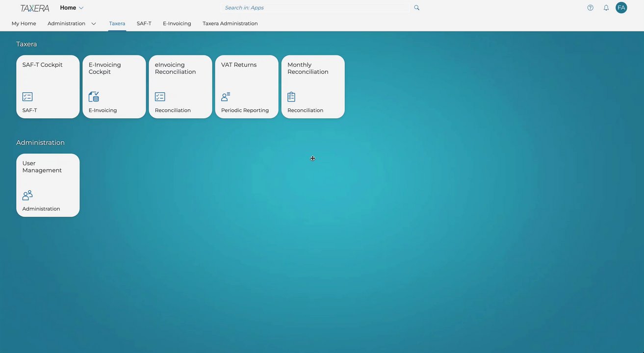Image resolution: width=644 pixels, height=353 pixels.
Task: Click Reconciliation subtitle on Monthly Reconciliation tile
Action: (x=306, y=110)
